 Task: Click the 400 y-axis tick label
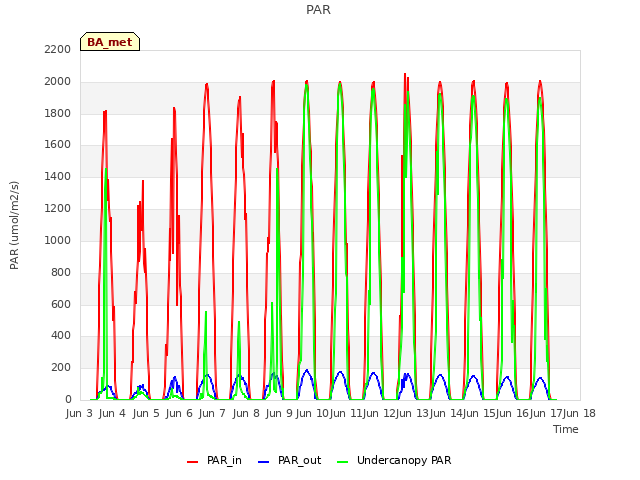[x=61, y=336]
